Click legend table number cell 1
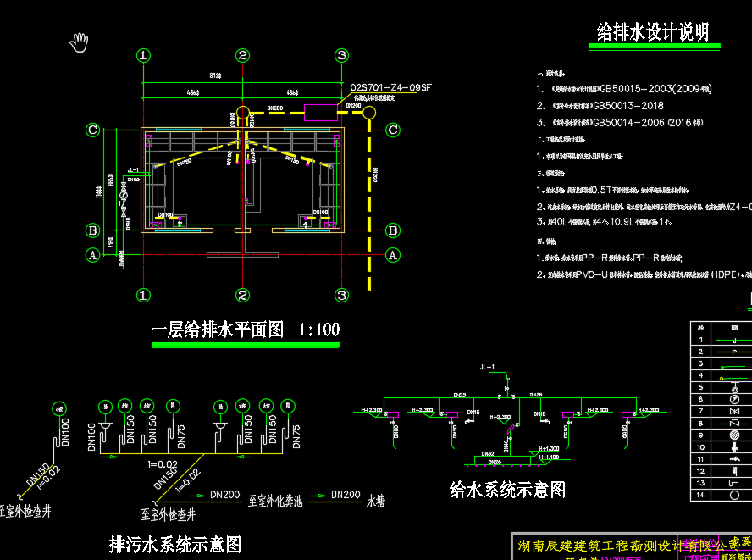 click(x=701, y=340)
